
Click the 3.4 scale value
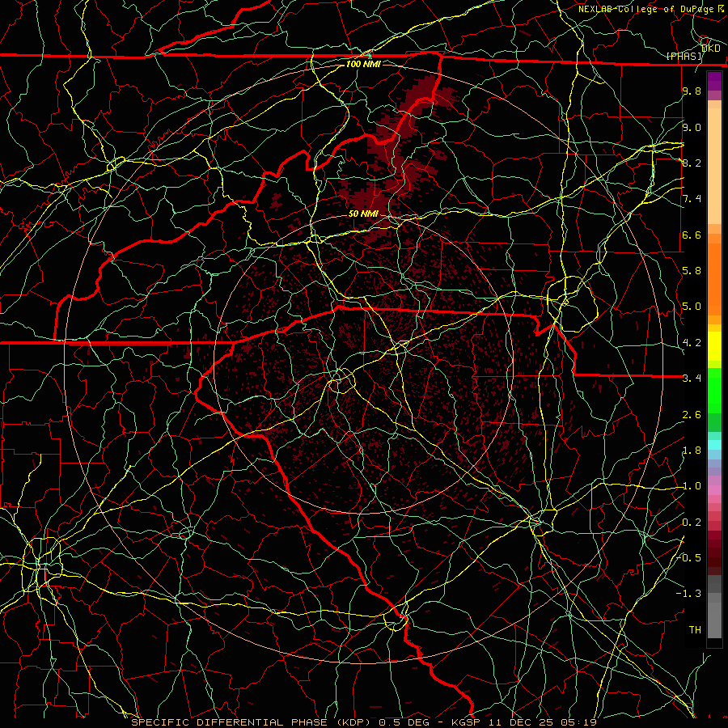692,379
